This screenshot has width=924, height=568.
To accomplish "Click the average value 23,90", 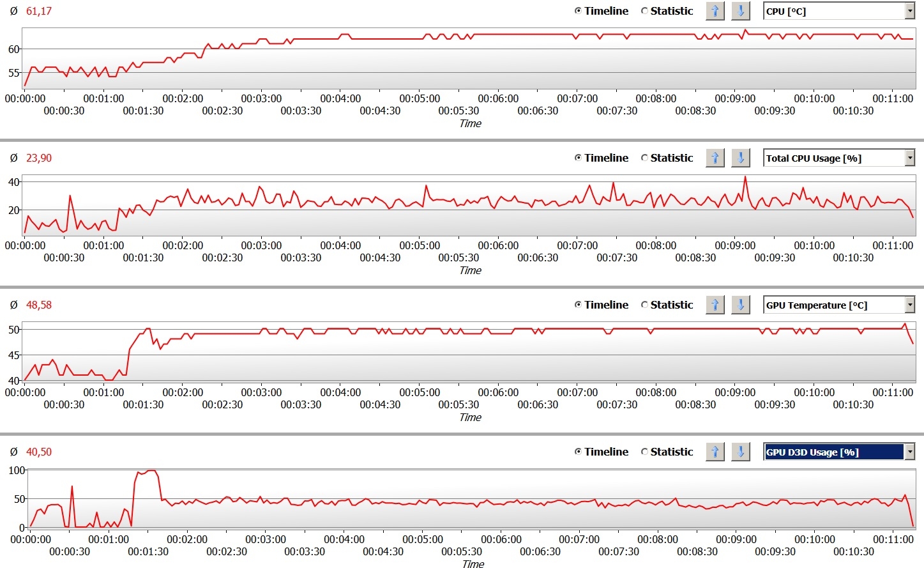I will click(39, 158).
